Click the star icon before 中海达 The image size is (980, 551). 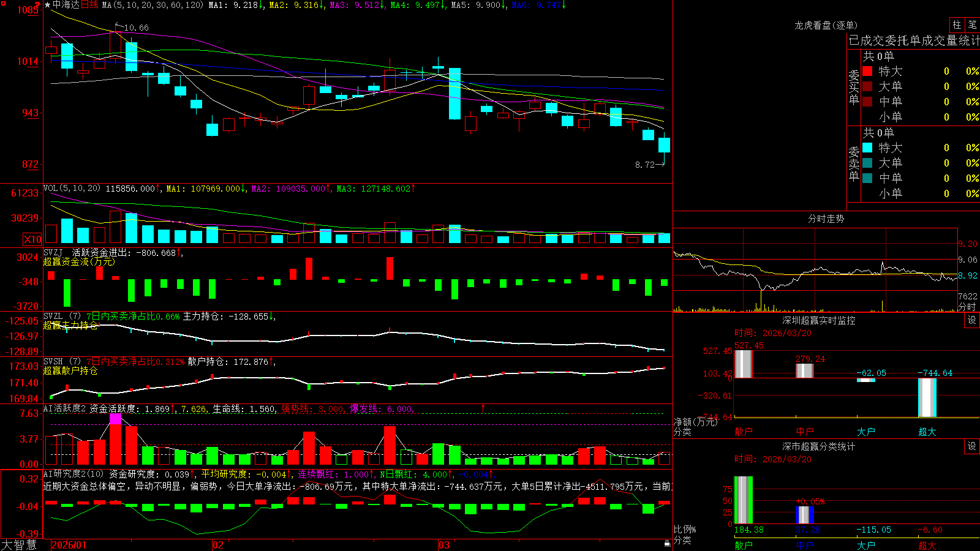click(x=48, y=5)
